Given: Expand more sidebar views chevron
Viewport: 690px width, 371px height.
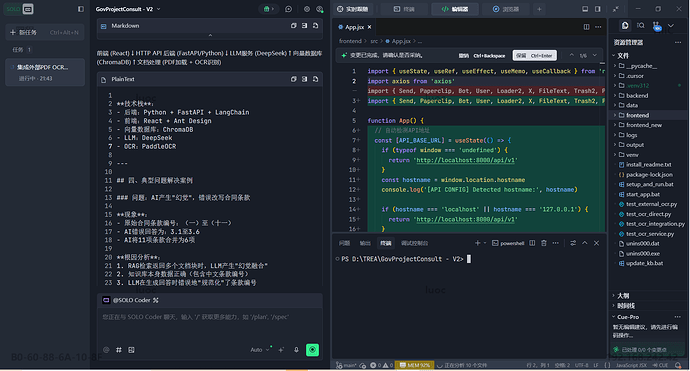Looking at the screenshot, I should point(671,26).
